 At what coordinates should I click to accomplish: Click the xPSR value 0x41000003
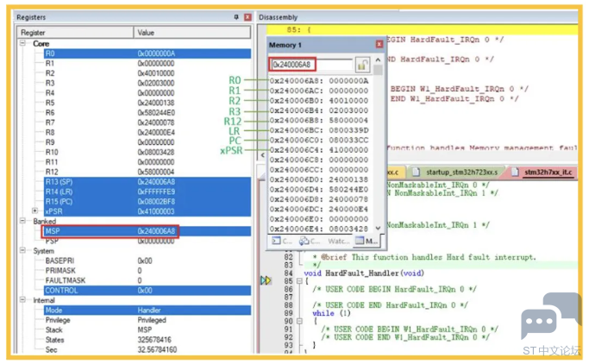156,210
